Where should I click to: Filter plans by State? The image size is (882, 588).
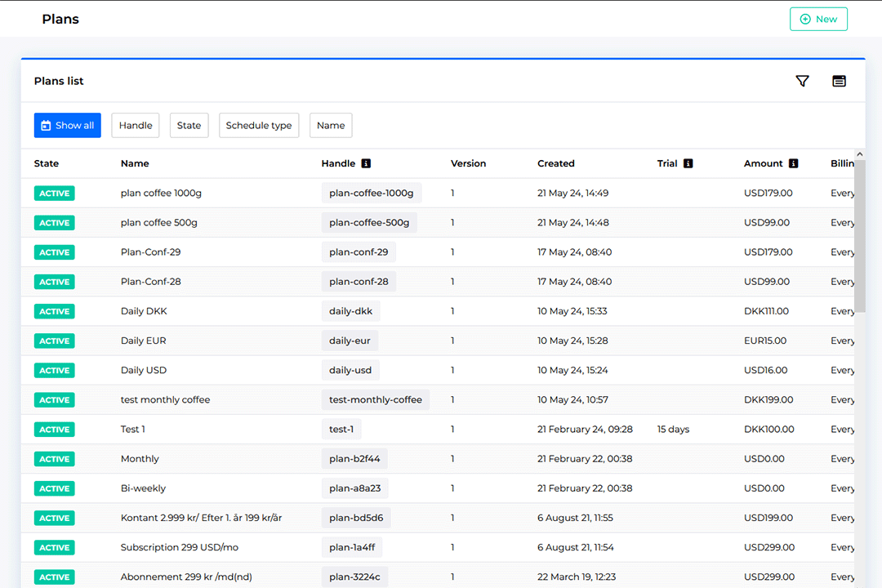(x=189, y=125)
